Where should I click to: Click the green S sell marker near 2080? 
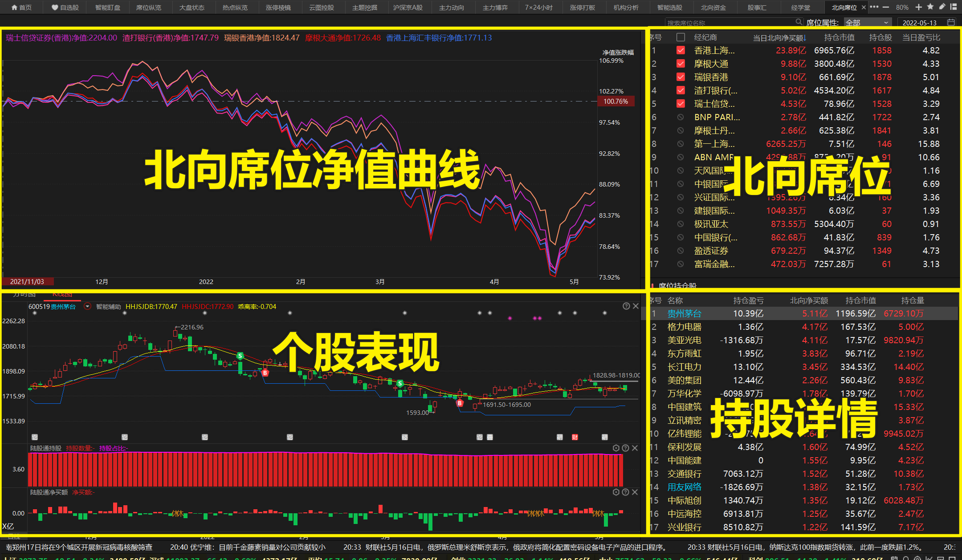[240, 356]
